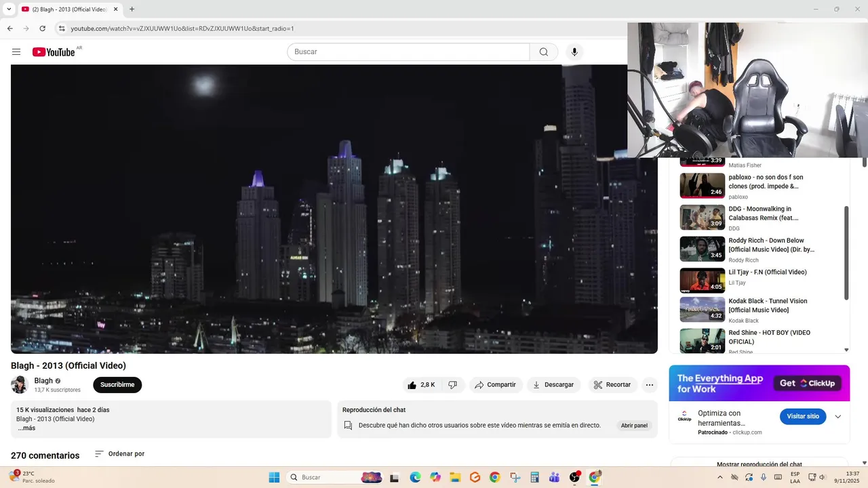Launch Microsoft Edge from taskbar
868x488 pixels.
click(415, 477)
